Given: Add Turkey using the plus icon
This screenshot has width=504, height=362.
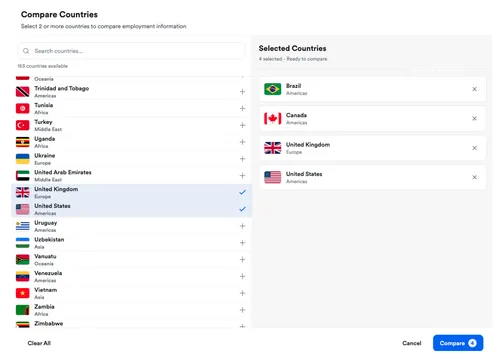Looking at the screenshot, I should point(242,125).
